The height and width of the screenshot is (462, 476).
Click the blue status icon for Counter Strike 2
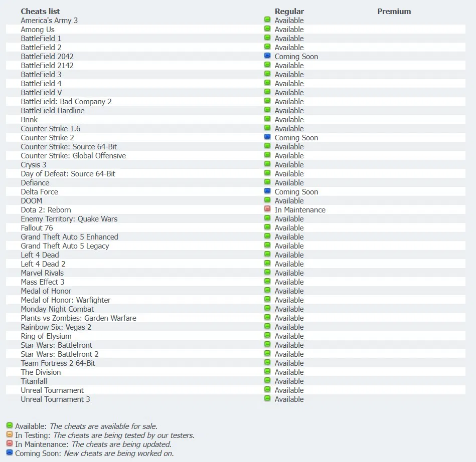pyautogui.click(x=267, y=137)
